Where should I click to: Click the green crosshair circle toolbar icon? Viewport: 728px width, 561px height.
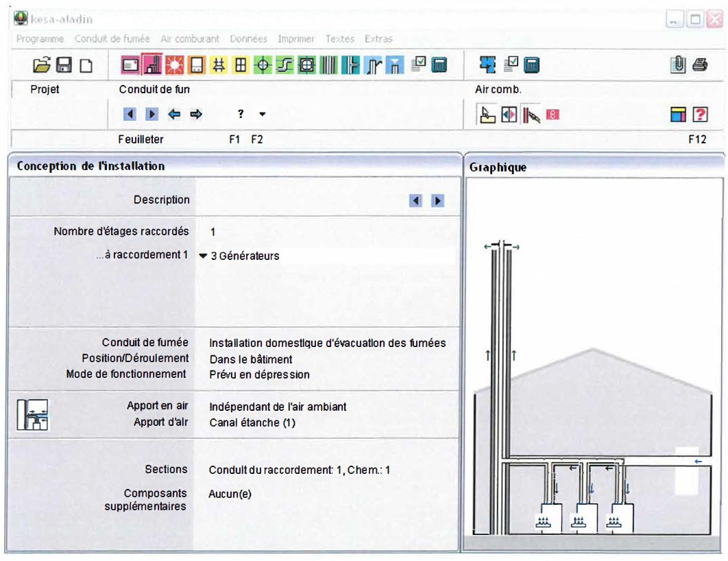click(x=263, y=65)
